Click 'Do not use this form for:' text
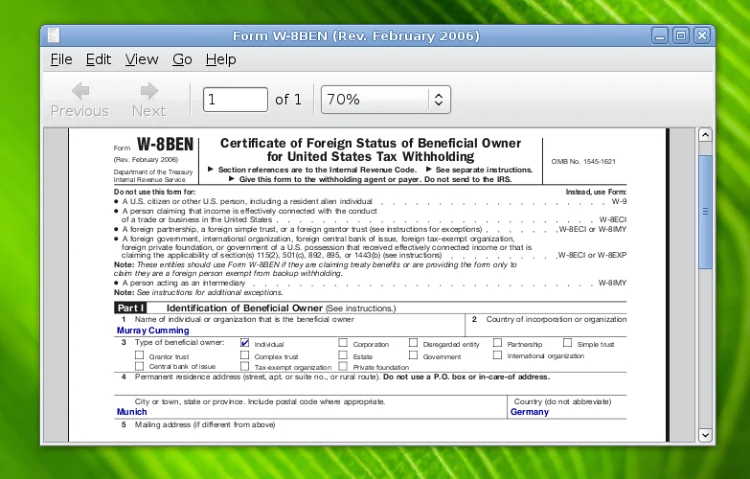This screenshot has height=479, width=750. coord(154,192)
